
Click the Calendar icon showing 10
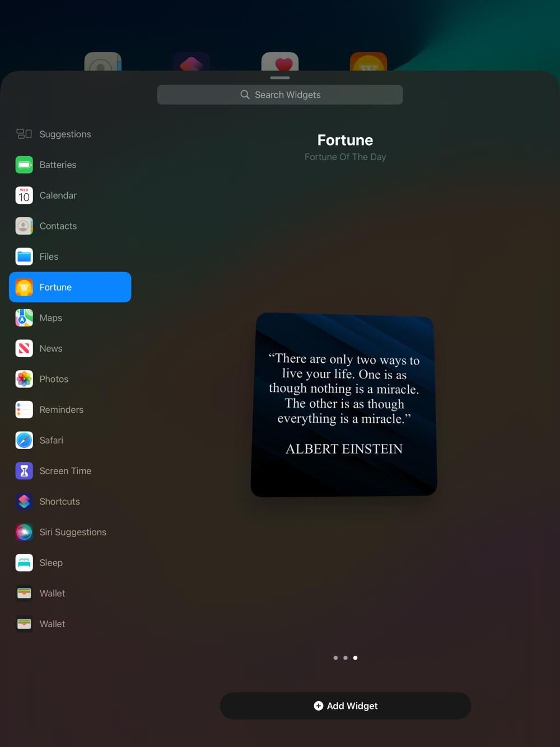[24, 195]
